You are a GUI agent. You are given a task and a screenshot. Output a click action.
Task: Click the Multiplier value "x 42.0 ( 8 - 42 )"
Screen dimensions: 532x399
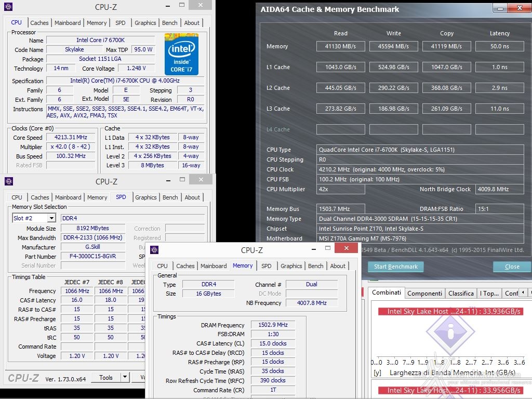tap(71, 147)
